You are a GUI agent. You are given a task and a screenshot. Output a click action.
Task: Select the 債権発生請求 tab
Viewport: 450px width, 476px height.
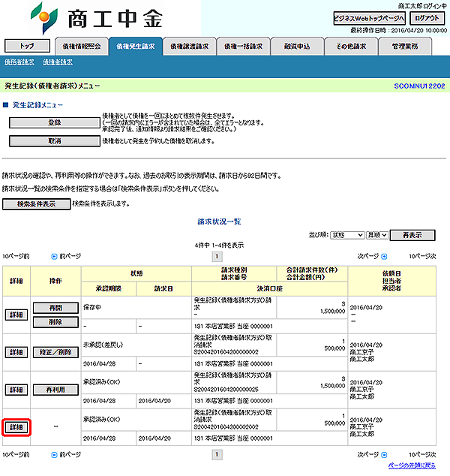pyautogui.click(x=136, y=47)
